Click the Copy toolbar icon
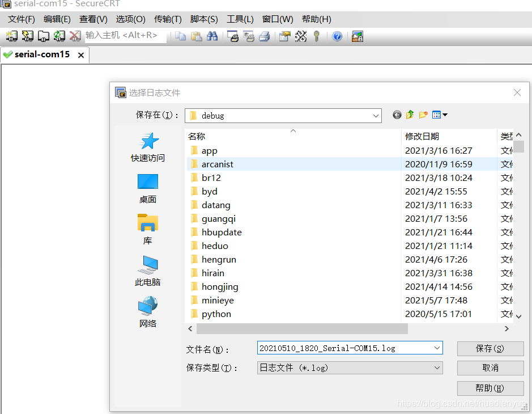The height and width of the screenshot is (414, 532). [x=181, y=36]
